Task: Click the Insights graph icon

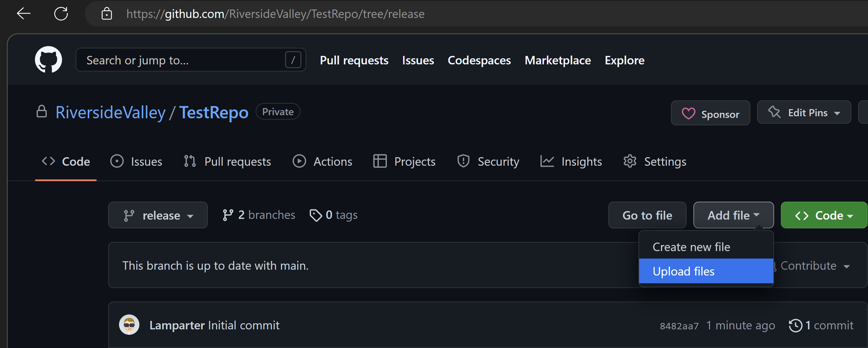Action: pos(546,161)
